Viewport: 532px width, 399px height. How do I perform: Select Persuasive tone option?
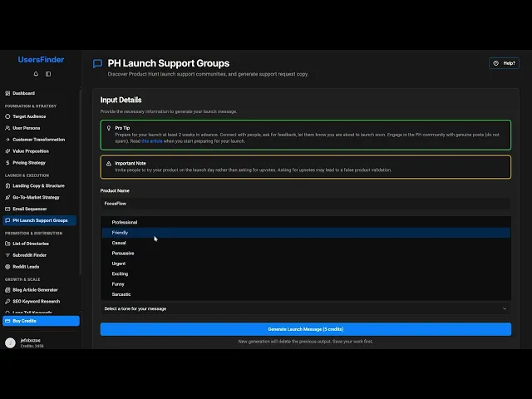point(306,253)
